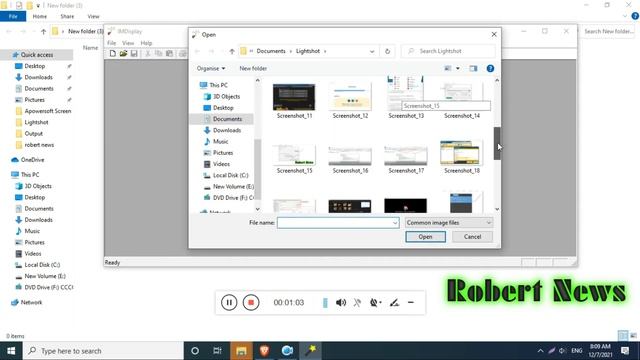Open IMDisplay View menu

point(128,43)
